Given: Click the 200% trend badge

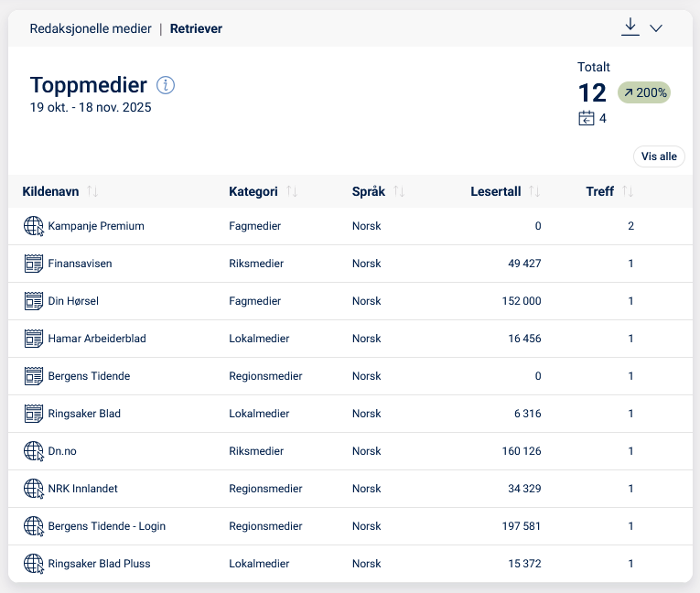Looking at the screenshot, I should coord(644,92).
